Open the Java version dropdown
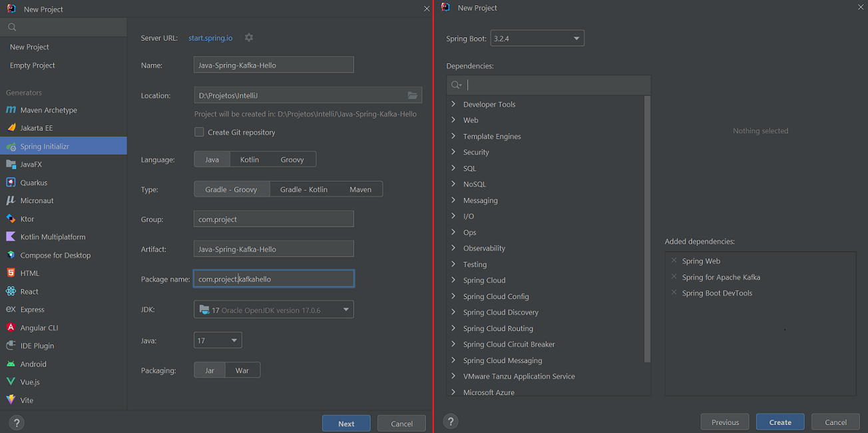Viewport: 868px width, 433px height. pos(218,340)
